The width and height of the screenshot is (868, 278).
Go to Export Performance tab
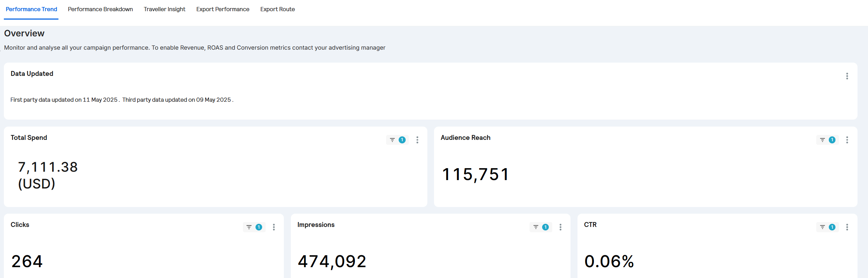(x=223, y=9)
